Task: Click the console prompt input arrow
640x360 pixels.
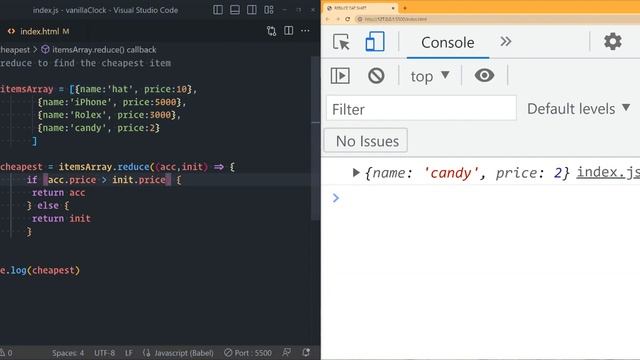Action: pyautogui.click(x=336, y=198)
